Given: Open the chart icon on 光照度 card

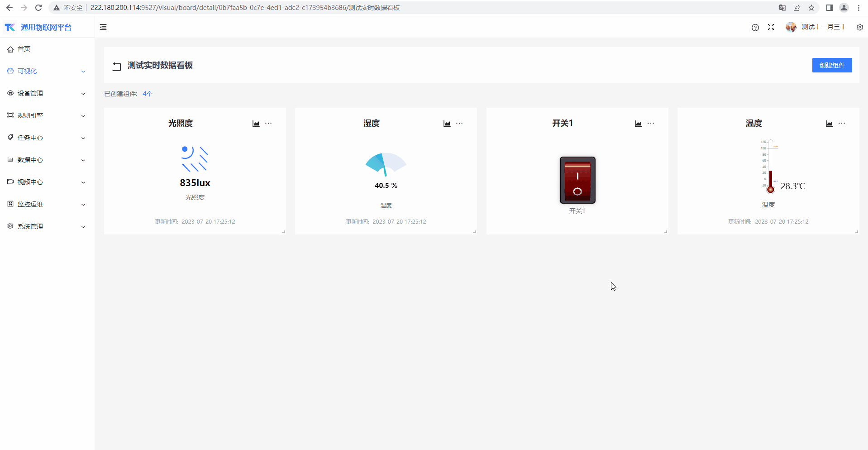Looking at the screenshot, I should pos(256,124).
